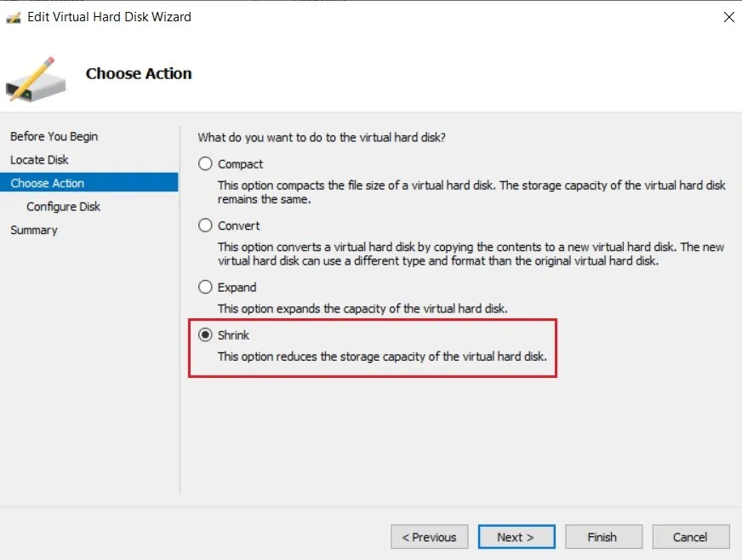The height and width of the screenshot is (560, 742).
Task: Click the Finish button
Action: [x=602, y=537]
